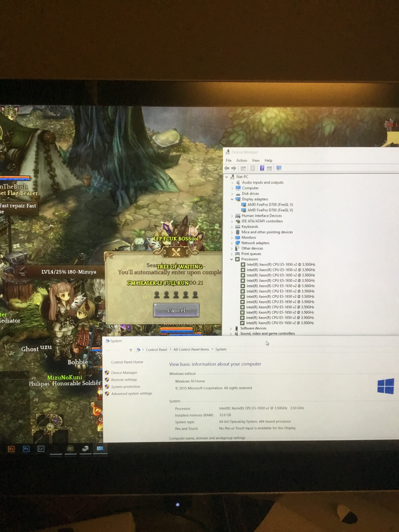
Task: Click the purple Help icon in the toolbar
Action: 262,168
